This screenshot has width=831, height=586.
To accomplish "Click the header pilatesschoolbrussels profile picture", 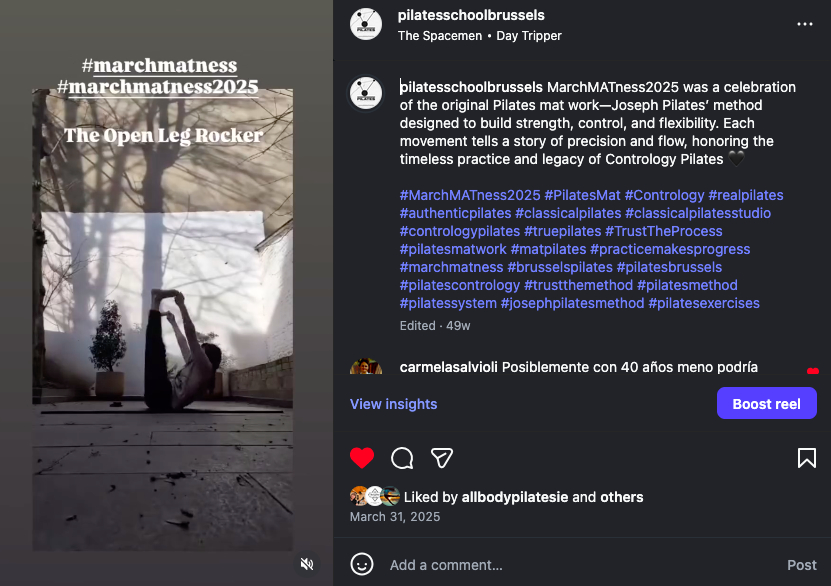I will pos(366,24).
